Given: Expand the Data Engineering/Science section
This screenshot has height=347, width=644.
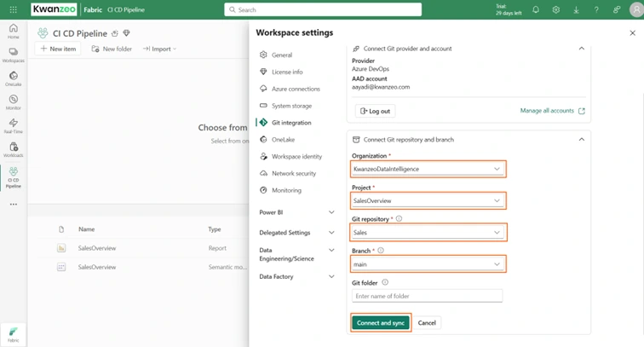Looking at the screenshot, I should click(x=296, y=254).
